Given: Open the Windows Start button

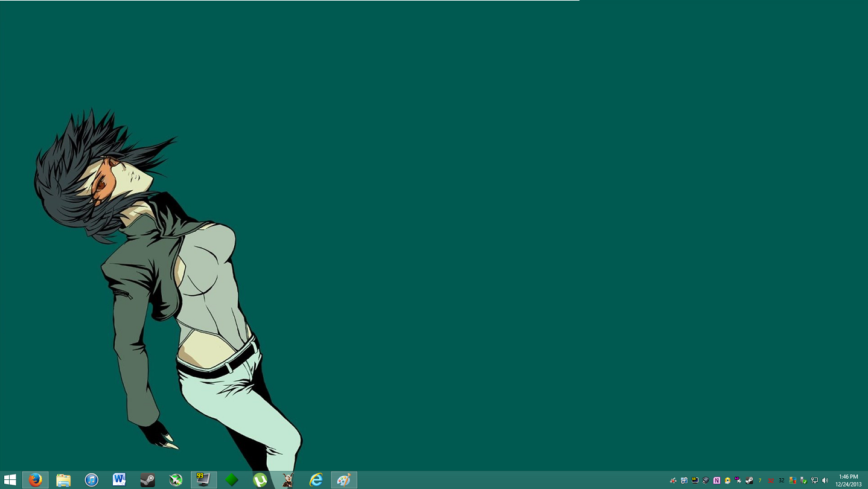Looking at the screenshot, I should [10, 480].
